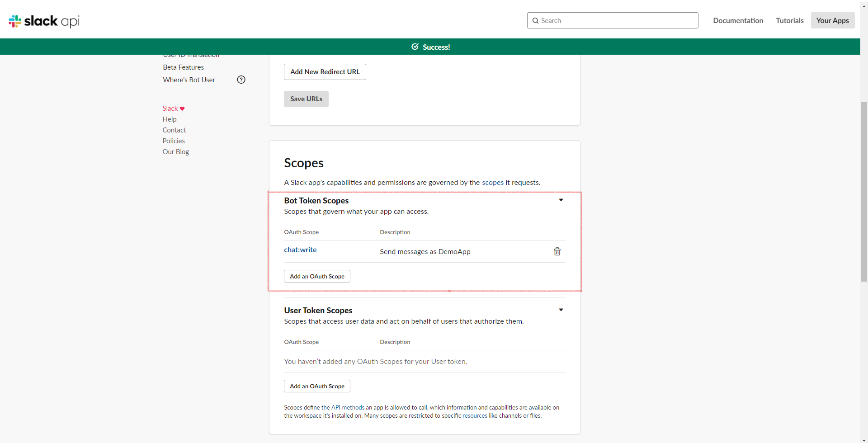Click the Bot Token Scopes heading
Screen dimensions: 868x443
pyautogui.click(x=316, y=200)
